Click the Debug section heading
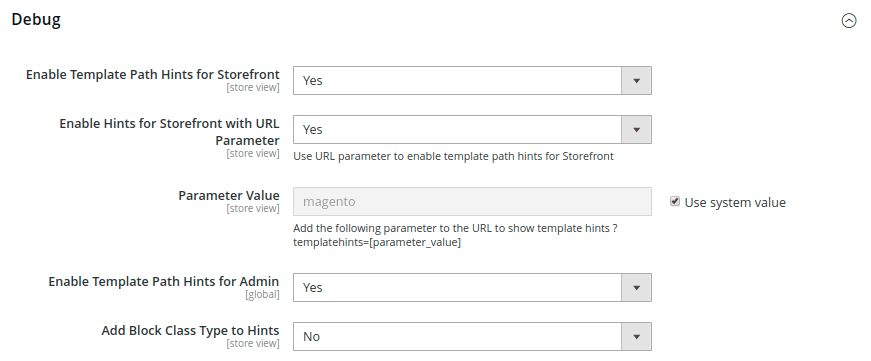 pos(36,19)
